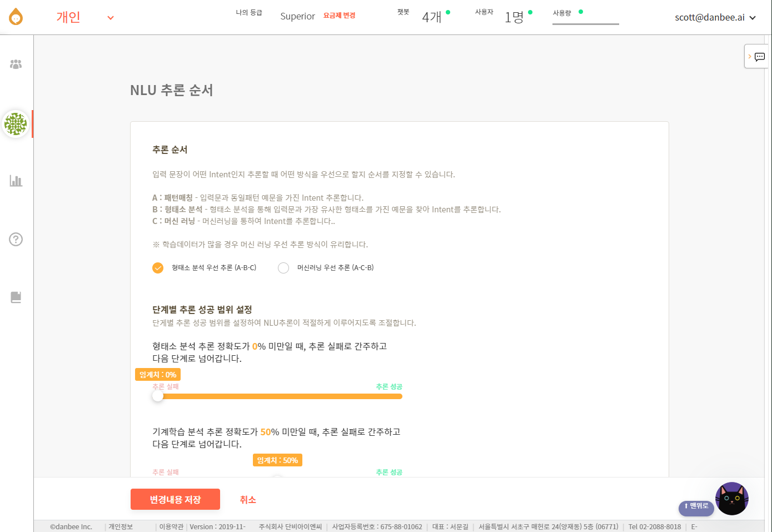Click 변경내용 저장 button

(175, 499)
